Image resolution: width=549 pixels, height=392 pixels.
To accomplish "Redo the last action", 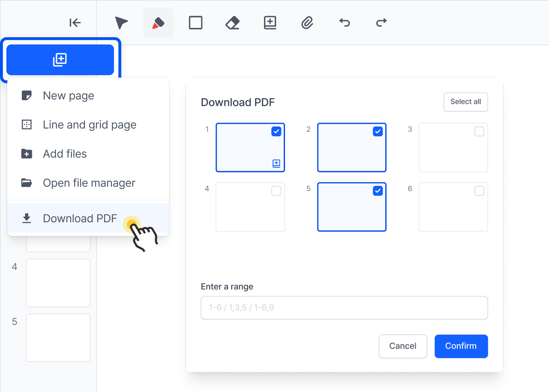I will click(381, 22).
